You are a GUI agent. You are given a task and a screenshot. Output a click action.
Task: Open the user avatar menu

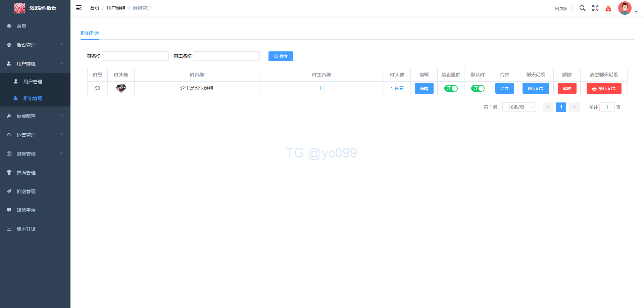point(625,8)
